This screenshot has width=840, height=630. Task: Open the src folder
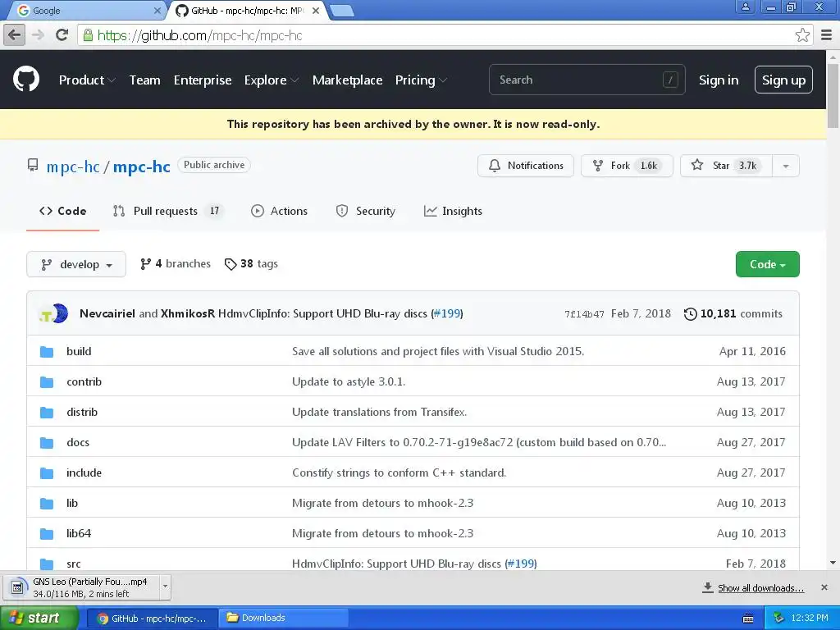point(73,564)
